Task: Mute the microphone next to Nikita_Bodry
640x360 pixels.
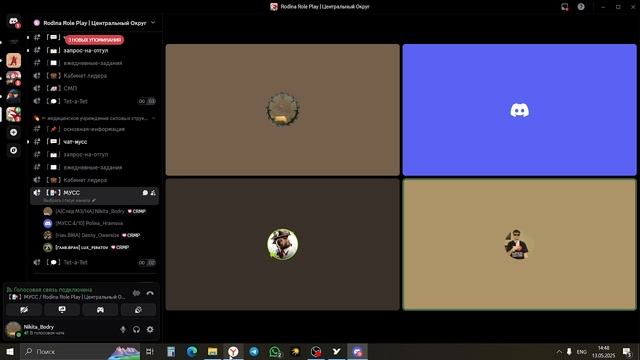Action: click(123, 329)
